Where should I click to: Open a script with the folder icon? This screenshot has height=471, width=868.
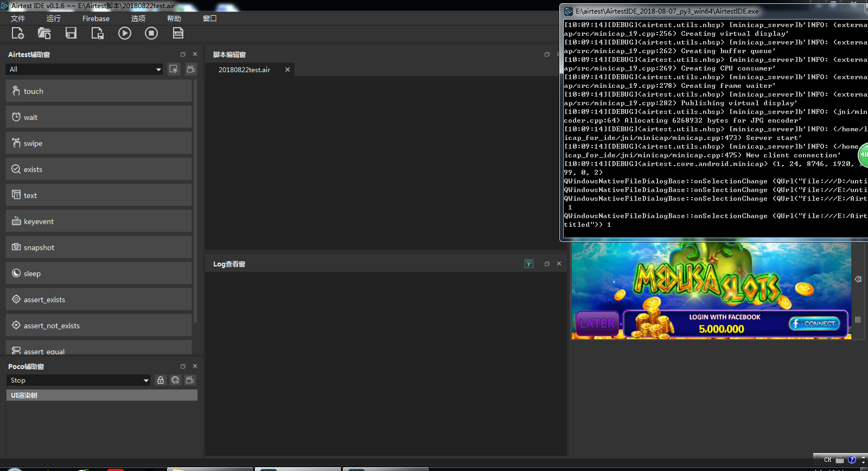tap(44, 33)
